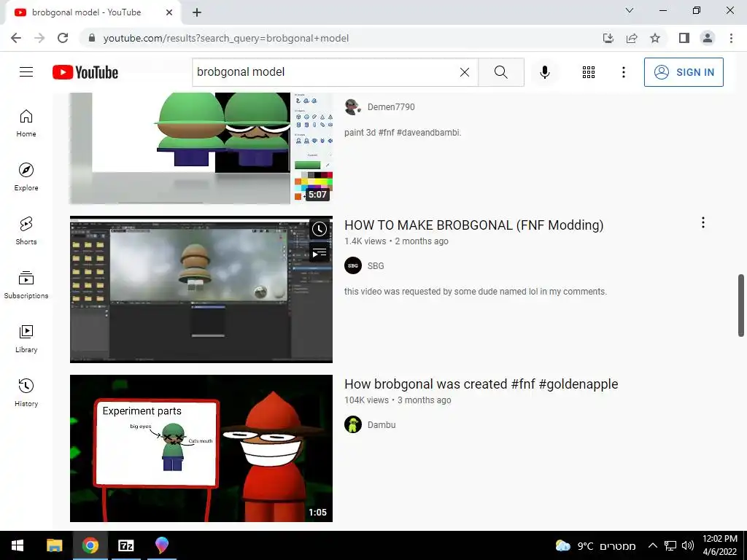Clear the search box with the X
This screenshot has width=747, height=560.
(x=465, y=72)
